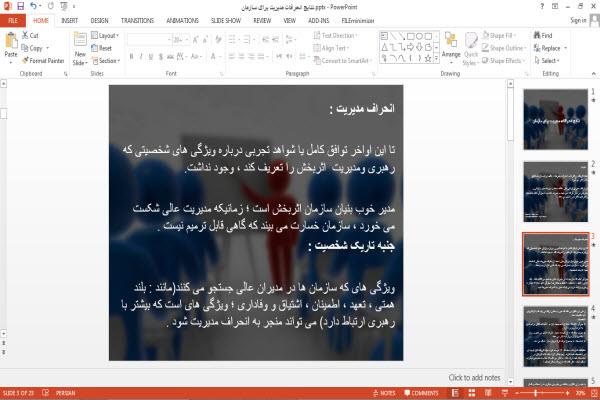Open the font name combo box
This screenshot has width=600, height=400.
point(149,39)
